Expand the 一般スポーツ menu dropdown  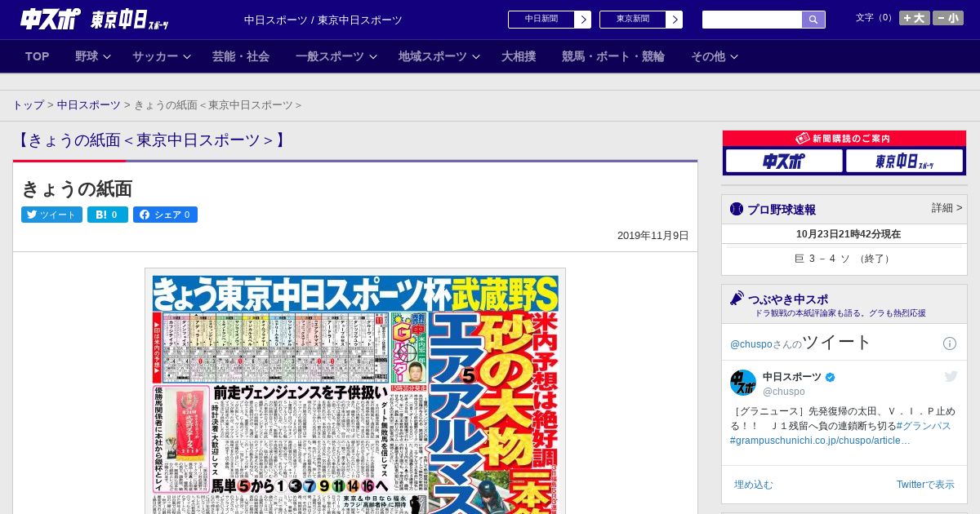click(x=336, y=56)
